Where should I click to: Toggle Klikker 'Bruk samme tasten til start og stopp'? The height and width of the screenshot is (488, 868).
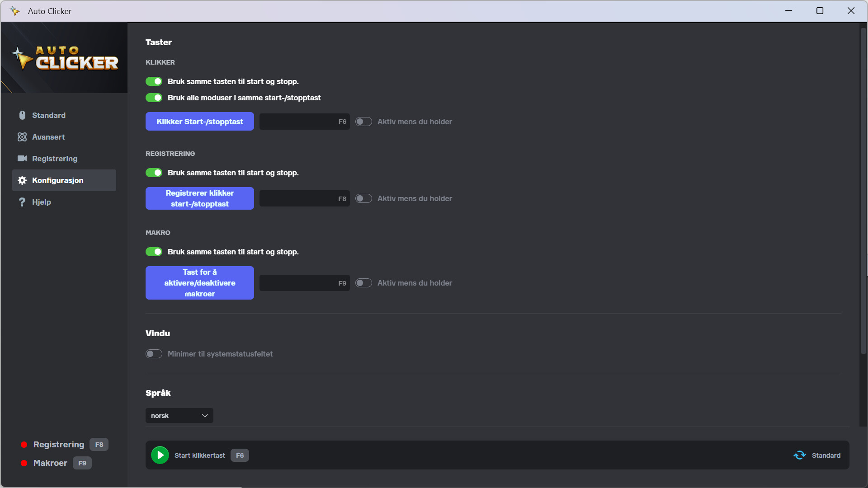coord(154,81)
